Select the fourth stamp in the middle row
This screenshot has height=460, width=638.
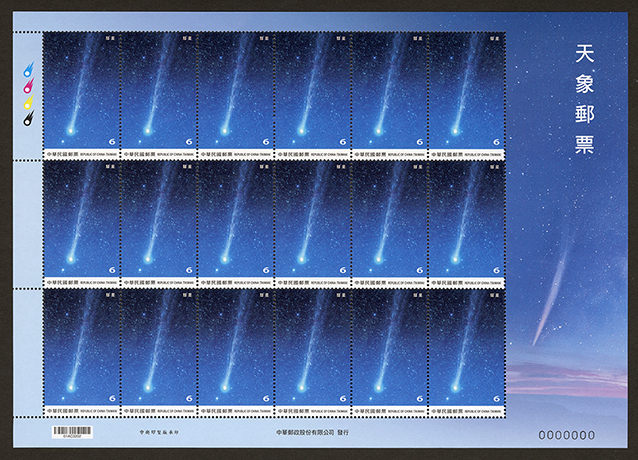312,224
